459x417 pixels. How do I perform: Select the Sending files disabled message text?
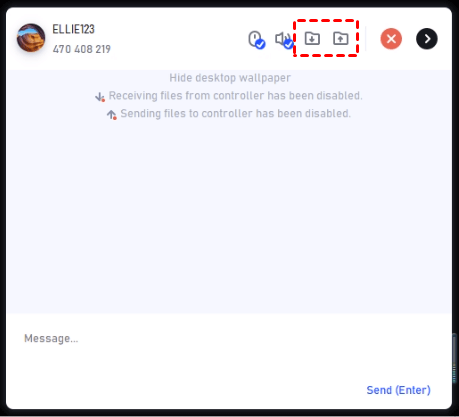(x=235, y=114)
